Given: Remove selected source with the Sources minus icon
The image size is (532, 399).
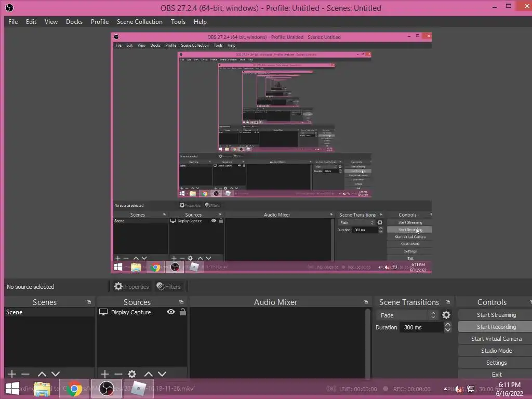Looking at the screenshot, I should [118, 374].
